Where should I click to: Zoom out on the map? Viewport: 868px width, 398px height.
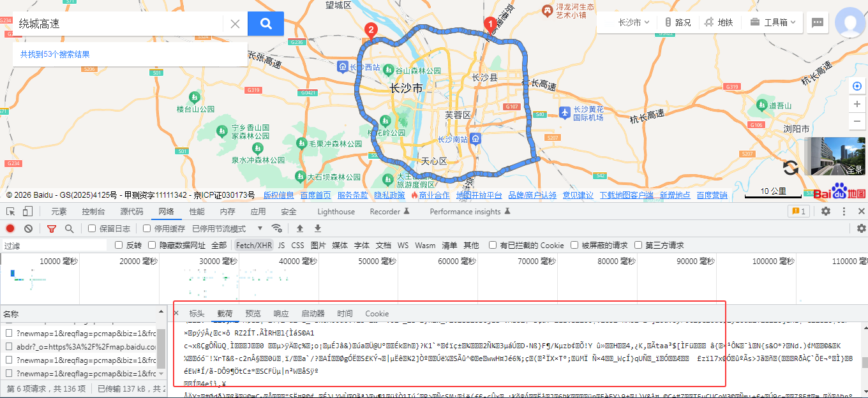[x=857, y=121]
